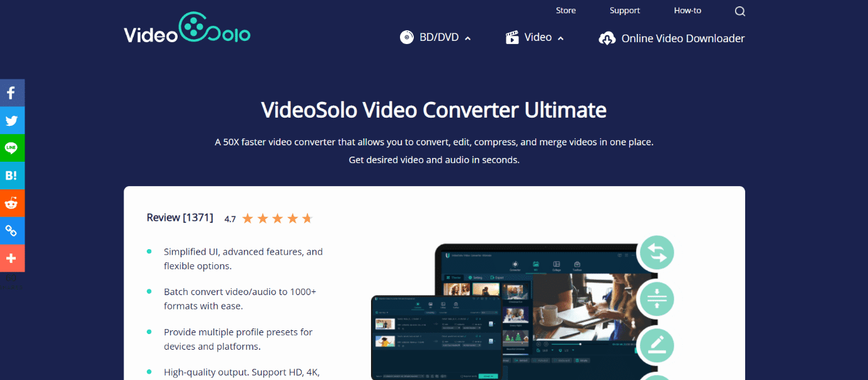868x380 pixels.
Task: Share the page via the Facebook icon
Action: tap(12, 92)
